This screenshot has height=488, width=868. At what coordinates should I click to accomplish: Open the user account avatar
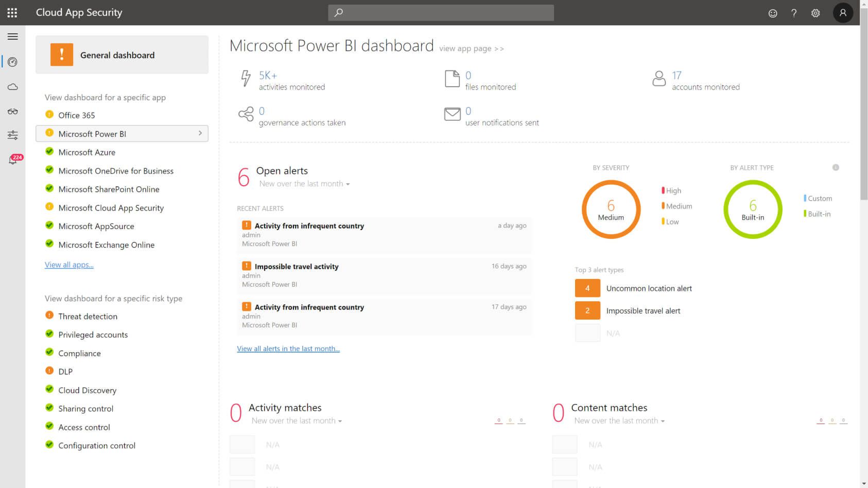pos(843,13)
